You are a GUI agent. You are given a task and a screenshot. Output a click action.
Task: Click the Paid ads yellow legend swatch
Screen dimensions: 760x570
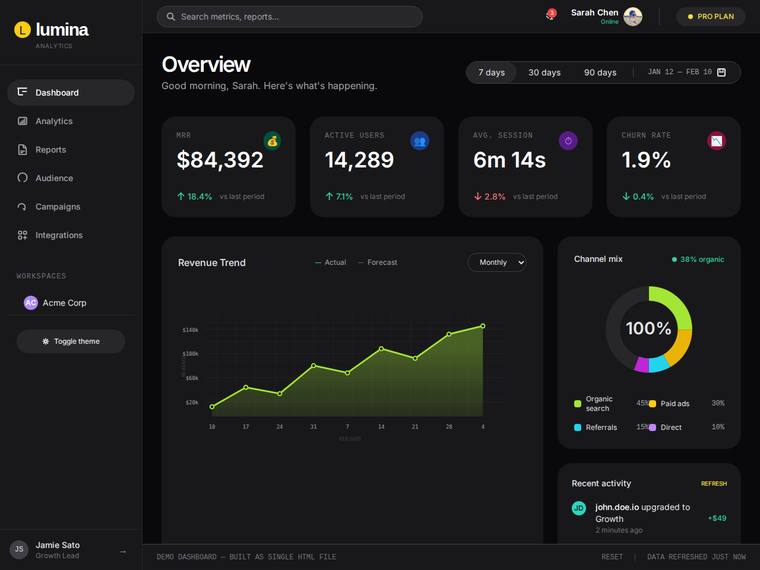pyautogui.click(x=652, y=404)
